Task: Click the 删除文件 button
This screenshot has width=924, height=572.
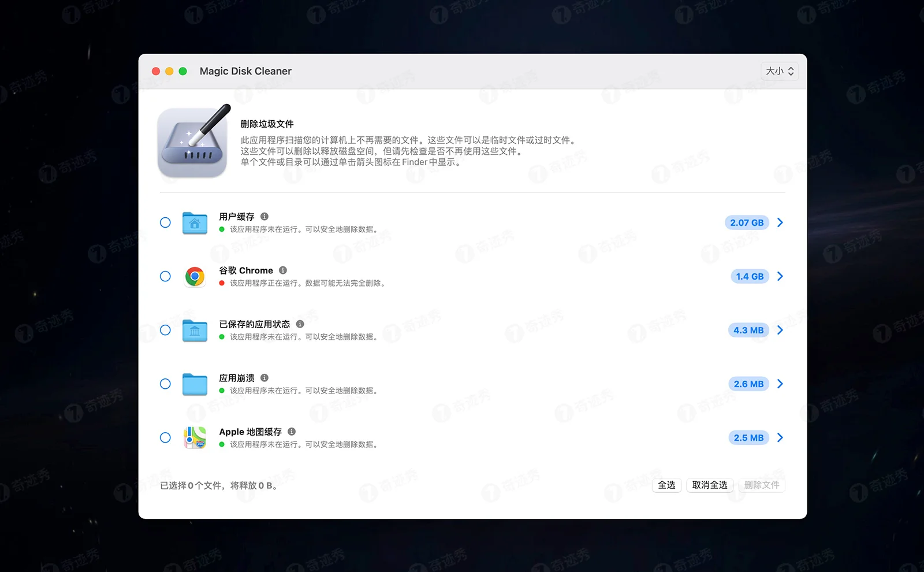Action: (762, 485)
